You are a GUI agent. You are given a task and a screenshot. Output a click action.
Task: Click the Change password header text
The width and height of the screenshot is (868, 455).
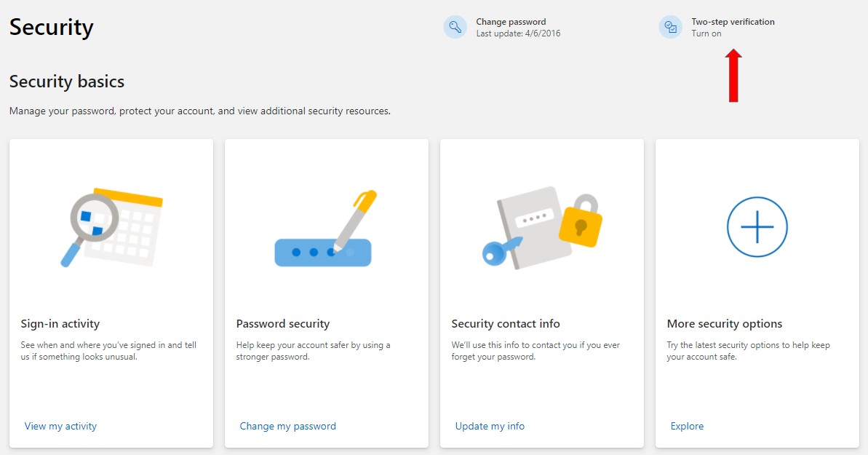point(511,22)
